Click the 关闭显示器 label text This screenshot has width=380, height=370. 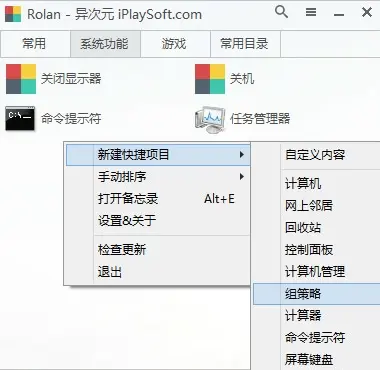tap(71, 79)
